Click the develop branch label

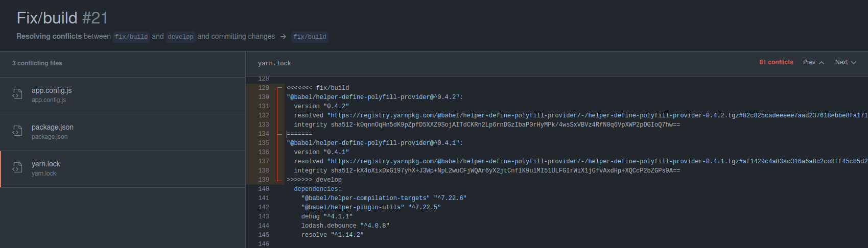point(181,37)
